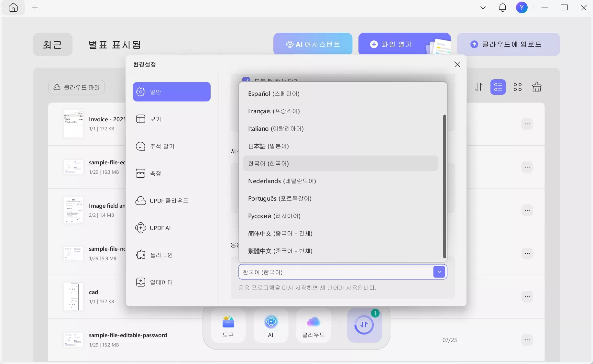Open more options for sample-file-editable-password
Viewport: 593px width, 364px height.
tap(527, 340)
